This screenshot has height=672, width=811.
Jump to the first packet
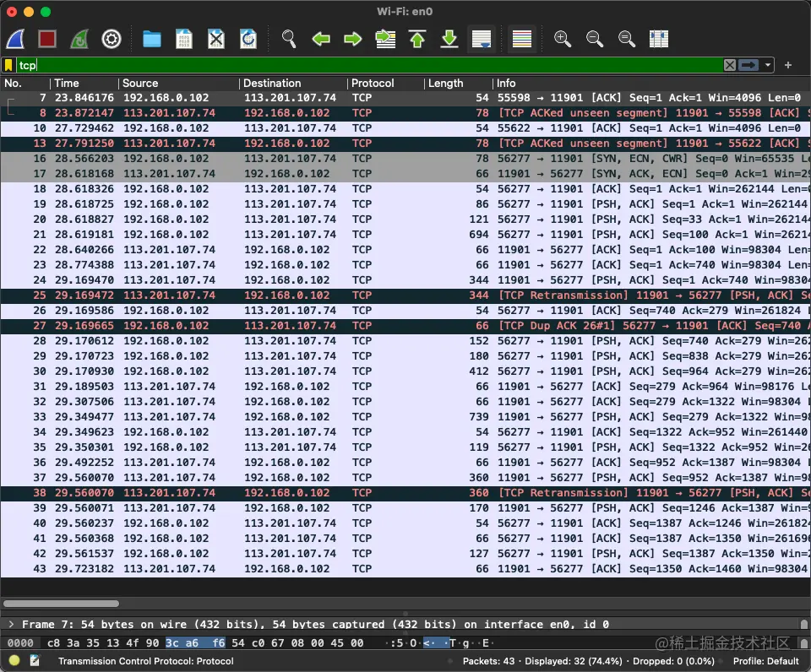tap(417, 39)
